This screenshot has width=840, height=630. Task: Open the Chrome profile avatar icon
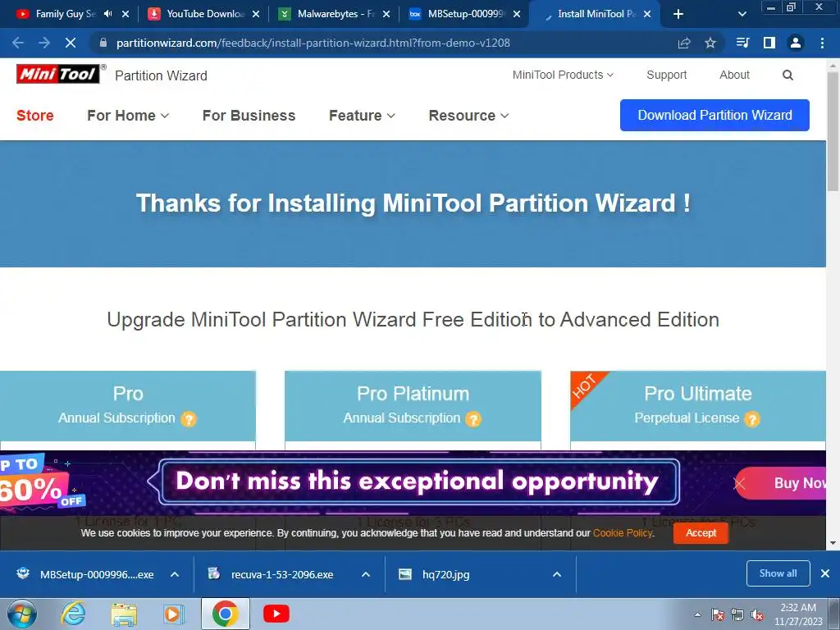(796, 43)
